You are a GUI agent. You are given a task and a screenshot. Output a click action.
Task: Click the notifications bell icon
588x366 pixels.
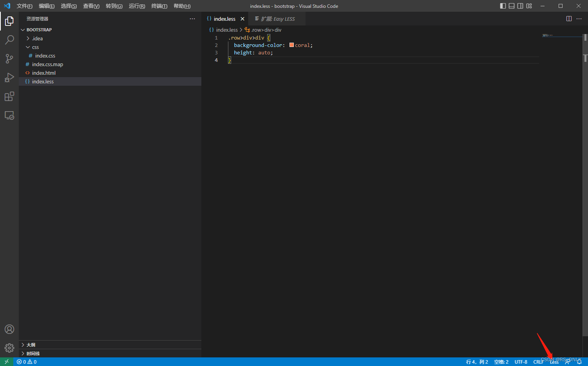point(579,361)
